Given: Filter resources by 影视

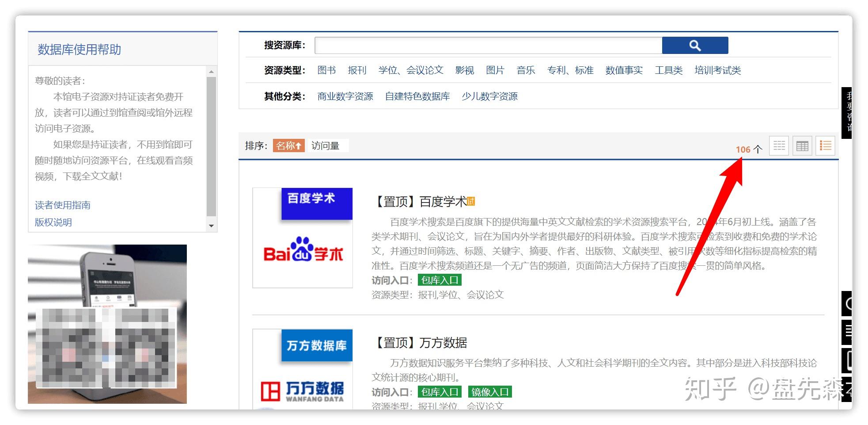Looking at the screenshot, I should coord(464,70).
